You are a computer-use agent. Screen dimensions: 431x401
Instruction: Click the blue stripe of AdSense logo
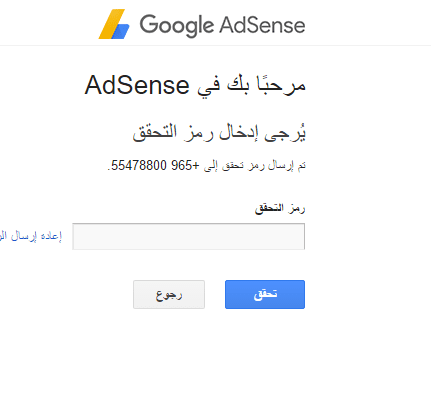120,31
